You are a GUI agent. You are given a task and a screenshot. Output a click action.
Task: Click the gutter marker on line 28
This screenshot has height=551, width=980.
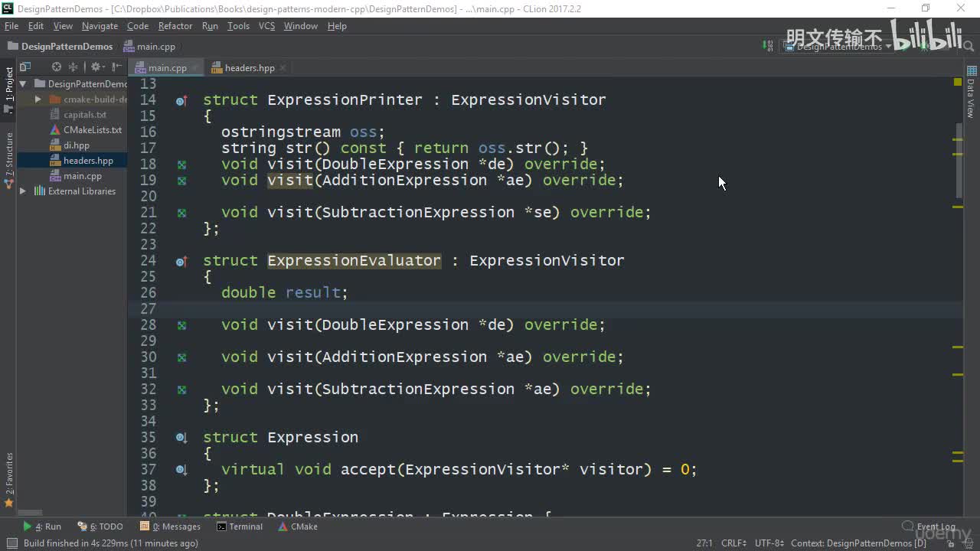[x=181, y=325]
